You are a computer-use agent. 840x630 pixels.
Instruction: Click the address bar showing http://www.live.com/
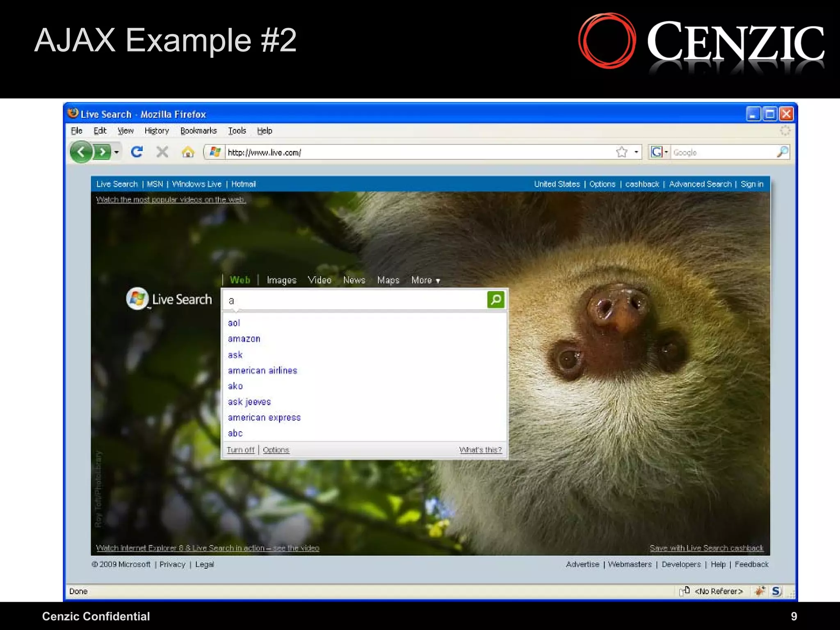pyautogui.click(x=418, y=152)
